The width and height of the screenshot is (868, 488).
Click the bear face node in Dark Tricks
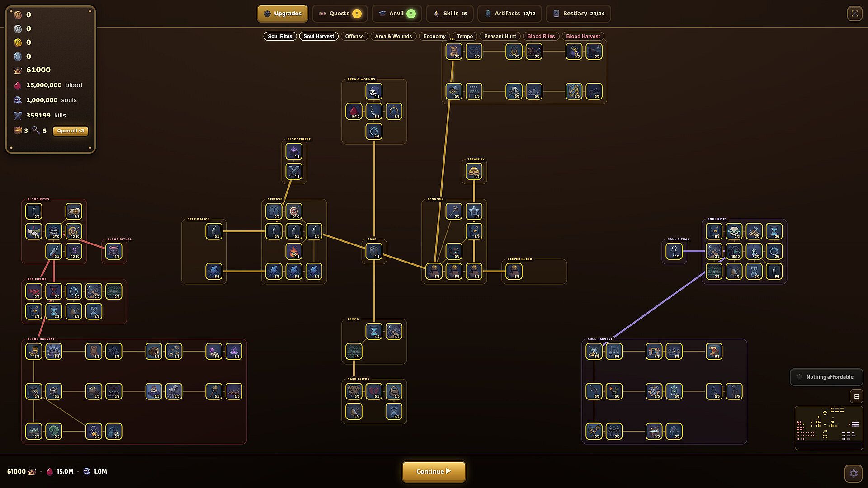354,391
